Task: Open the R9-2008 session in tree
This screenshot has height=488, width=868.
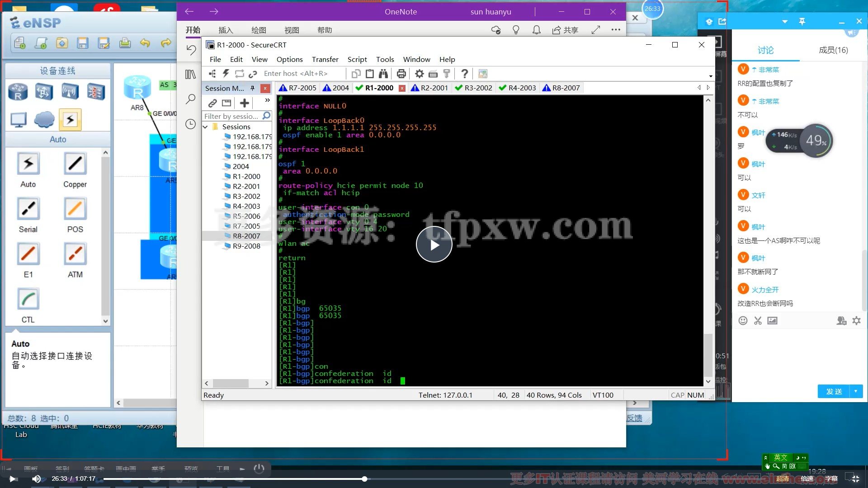Action: [246, 246]
